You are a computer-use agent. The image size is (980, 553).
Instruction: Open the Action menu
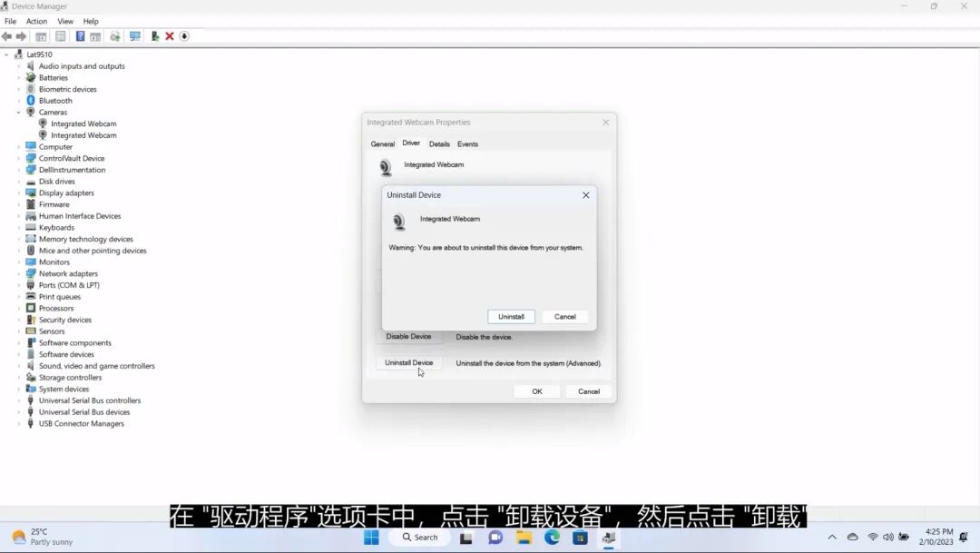click(35, 21)
